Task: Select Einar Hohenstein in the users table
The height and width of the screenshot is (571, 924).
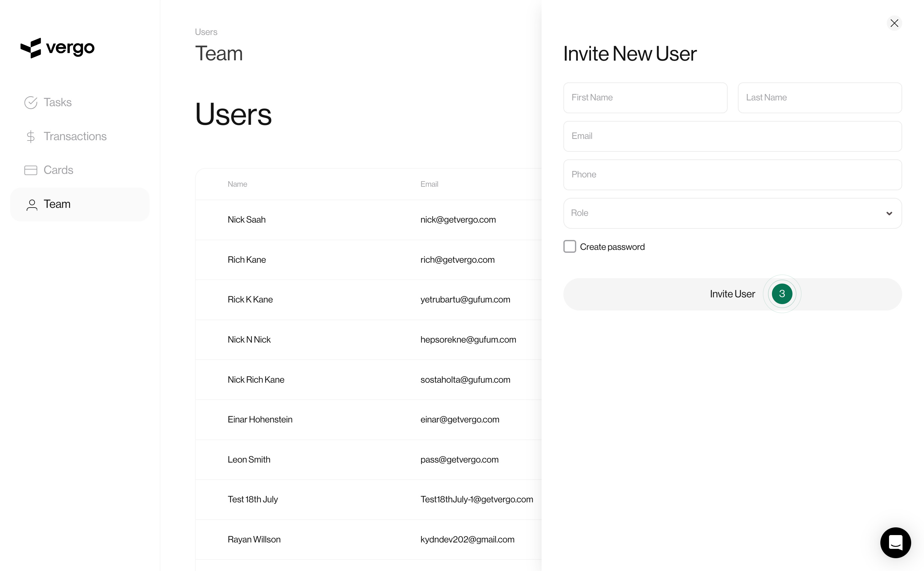Action: [x=260, y=420]
